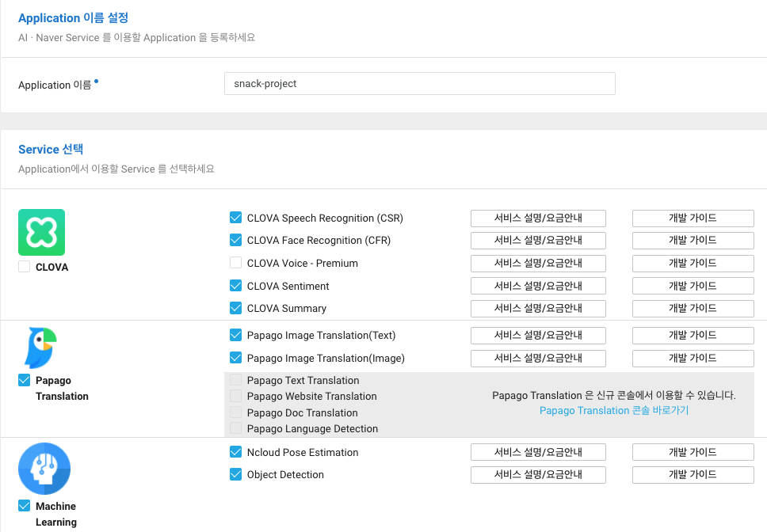
Task: Click the Papago parrot logo icon
Action: (x=41, y=348)
